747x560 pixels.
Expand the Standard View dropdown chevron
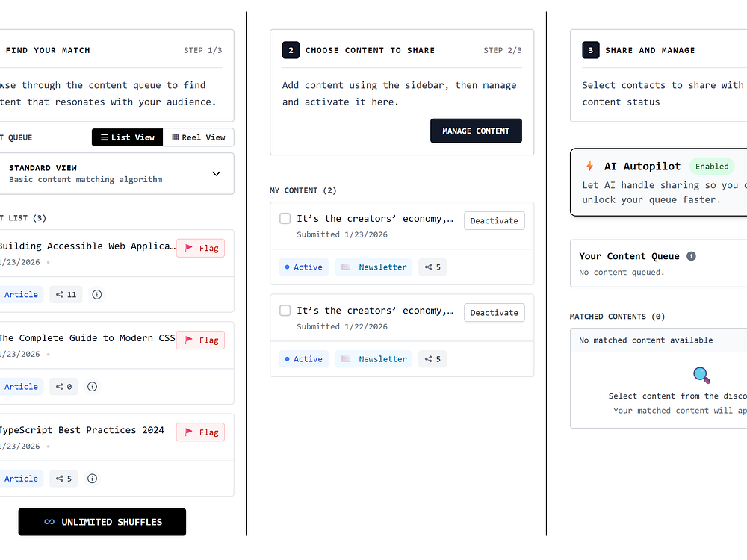coord(216,173)
